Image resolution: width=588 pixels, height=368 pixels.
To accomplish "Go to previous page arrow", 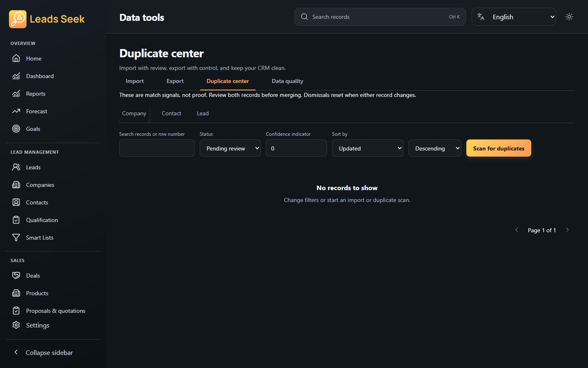I will coord(517,230).
